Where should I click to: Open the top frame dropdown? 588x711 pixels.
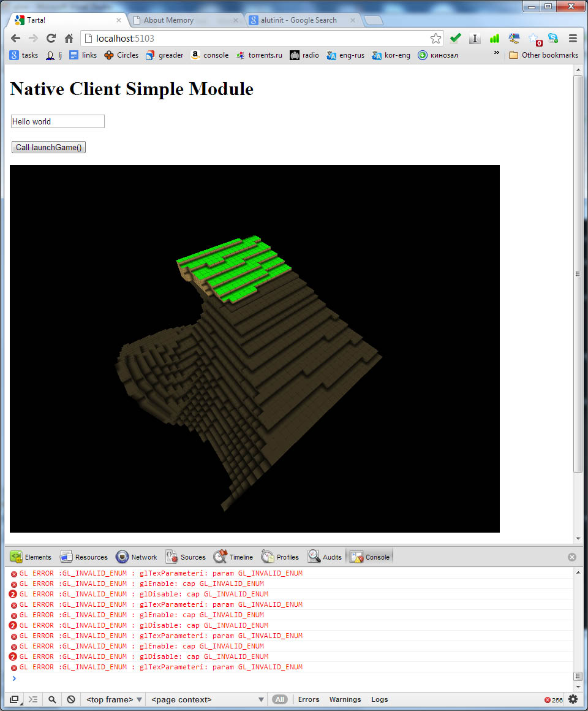pos(115,699)
